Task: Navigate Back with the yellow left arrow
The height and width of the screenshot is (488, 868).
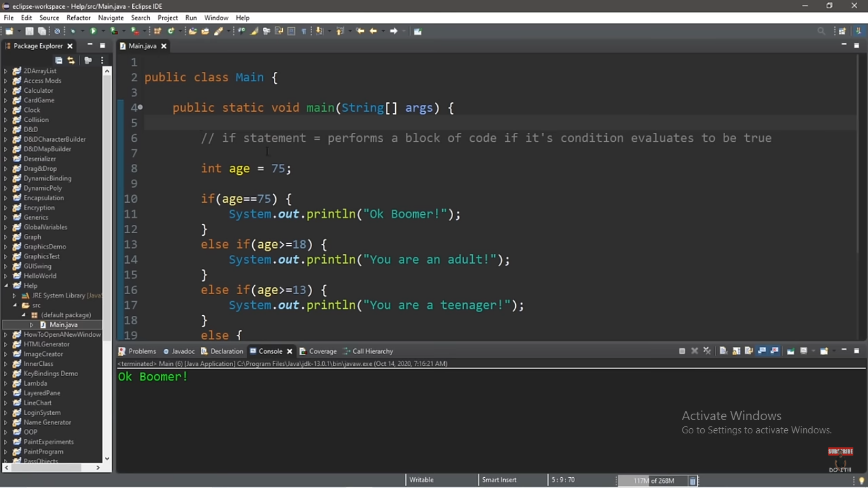Action: (x=373, y=31)
